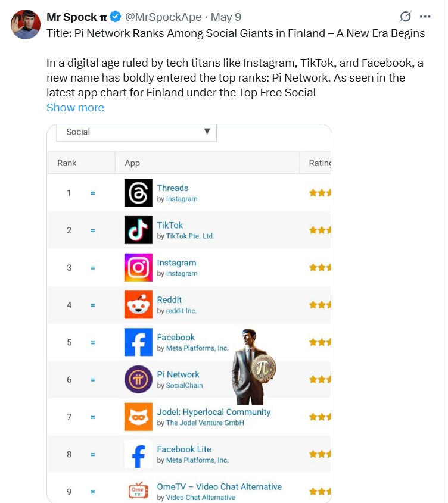Open the @MrSpockApe handle link
Viewport: 448px width, 503px height.
pyautogui.click(x=158, y=17)
